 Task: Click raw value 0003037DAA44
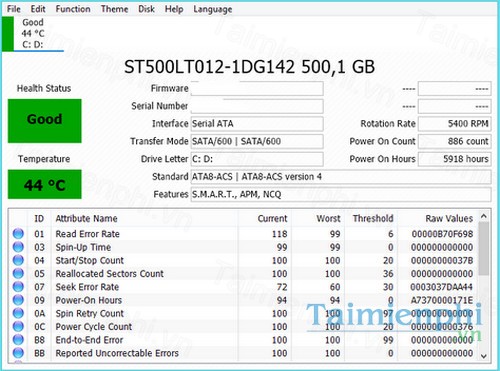tap(442, 287)
